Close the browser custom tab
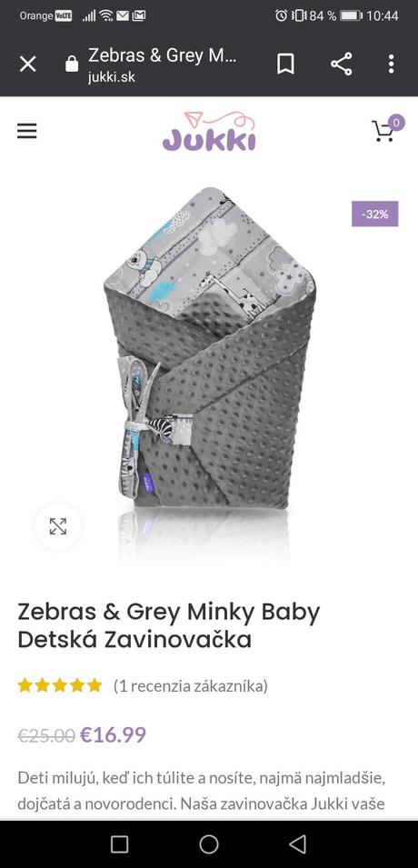This screenshot has width=418, height=868. click(x=27, y=65)
